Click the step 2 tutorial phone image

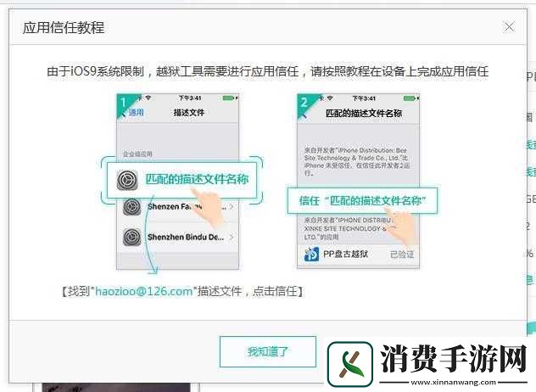(x=358, y=182)
